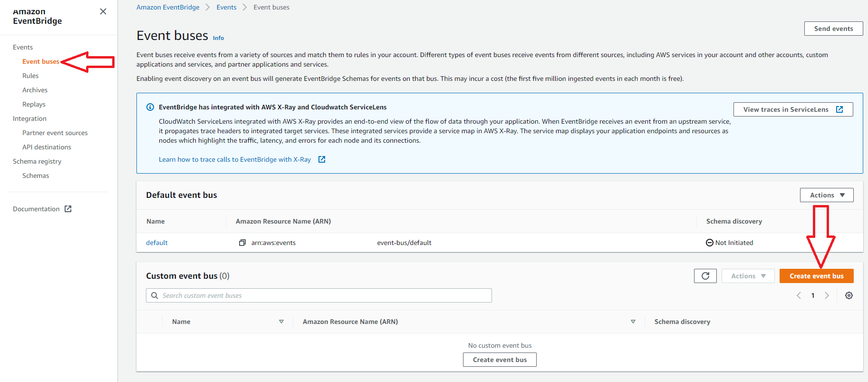
Task: Refresh the custom event bus list
Action: coord(705,276)
